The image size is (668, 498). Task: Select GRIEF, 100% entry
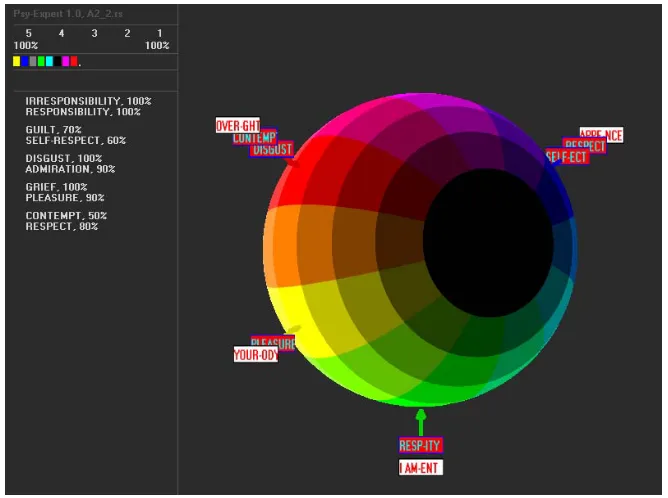[x=56, y=187]
